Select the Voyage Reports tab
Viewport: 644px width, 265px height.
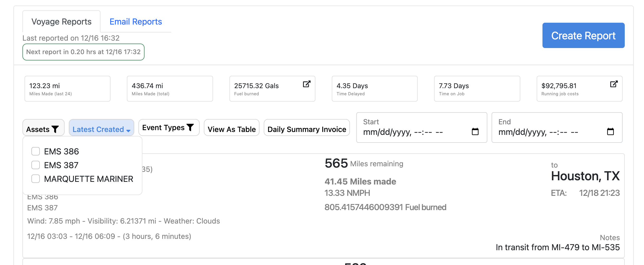[x=61, y=22]
